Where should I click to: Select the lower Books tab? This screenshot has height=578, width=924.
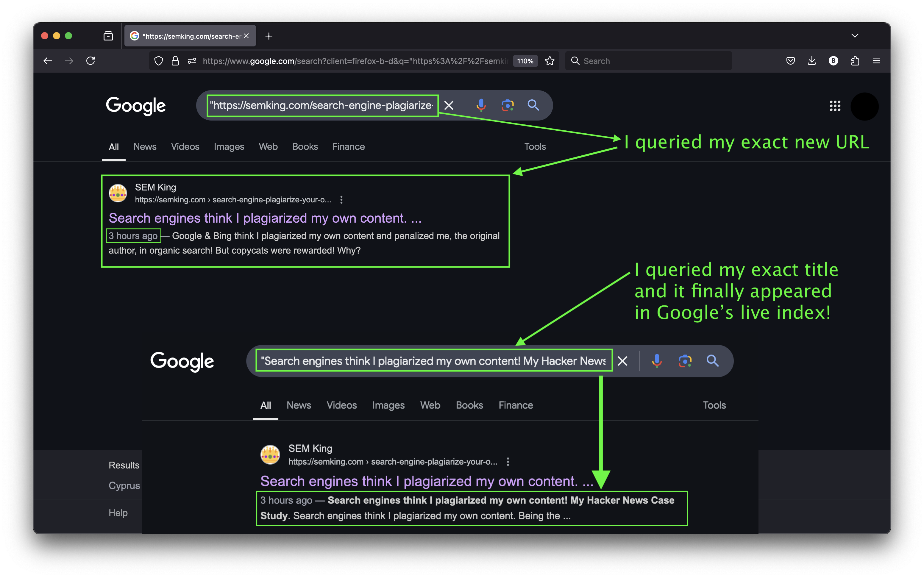[x=469, y=405]
